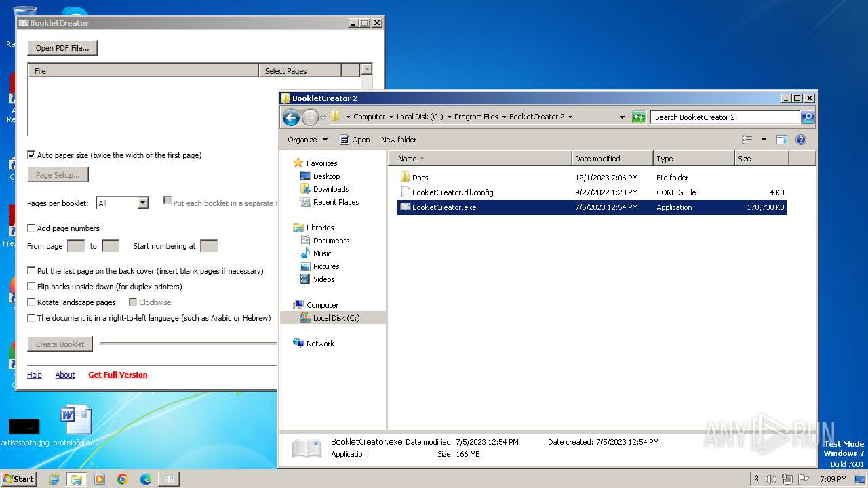Image resolution: width=868 pixels, height=488 pixels.
Task: Open Explorer help question mark icon
Action: pos(801,140)
